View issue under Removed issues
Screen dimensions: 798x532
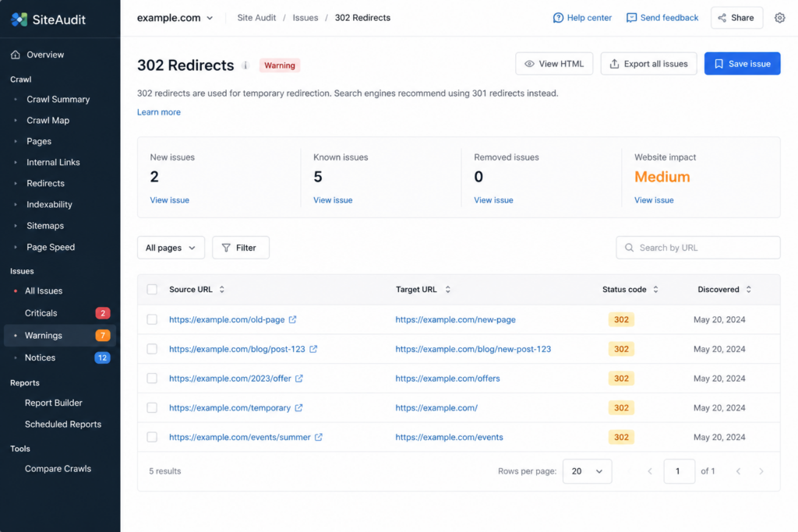493,200
